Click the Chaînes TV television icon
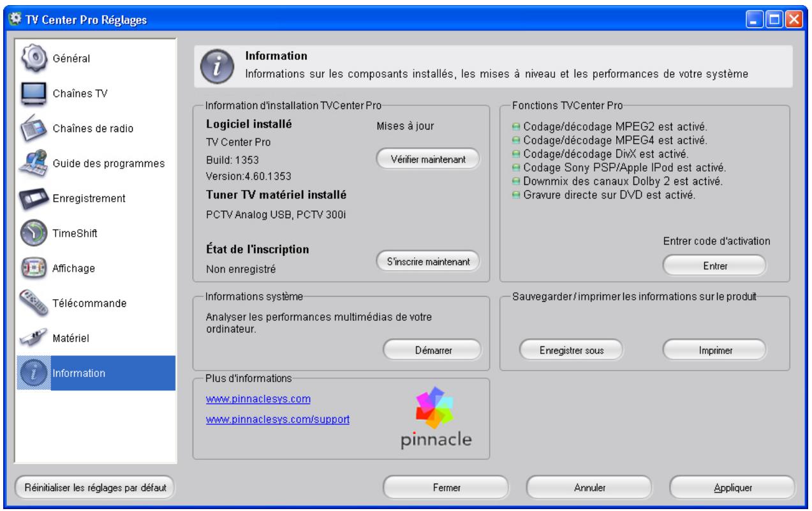The width and height of the screenshot is (812, 511). click(33, 94)
